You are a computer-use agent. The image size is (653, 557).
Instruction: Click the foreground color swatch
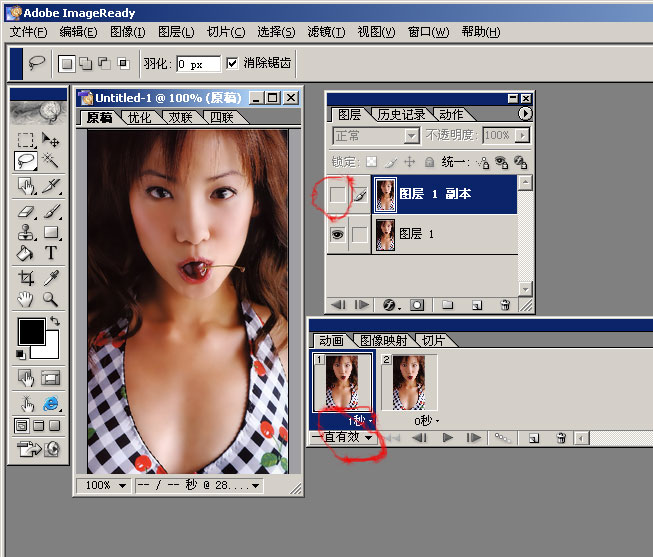tap(29, 331)
